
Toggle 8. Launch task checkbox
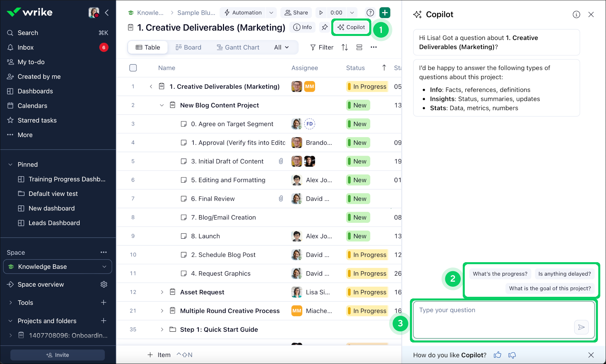184,236
